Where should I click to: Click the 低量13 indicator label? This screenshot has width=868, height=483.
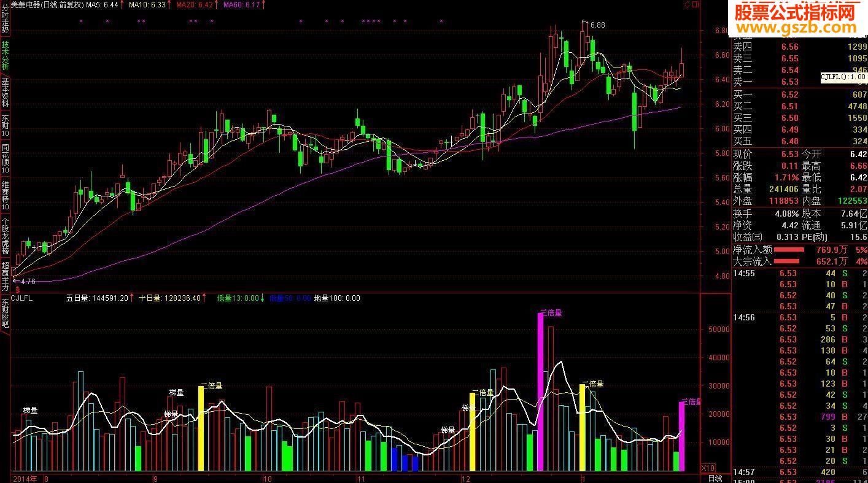tap(238, 298)
